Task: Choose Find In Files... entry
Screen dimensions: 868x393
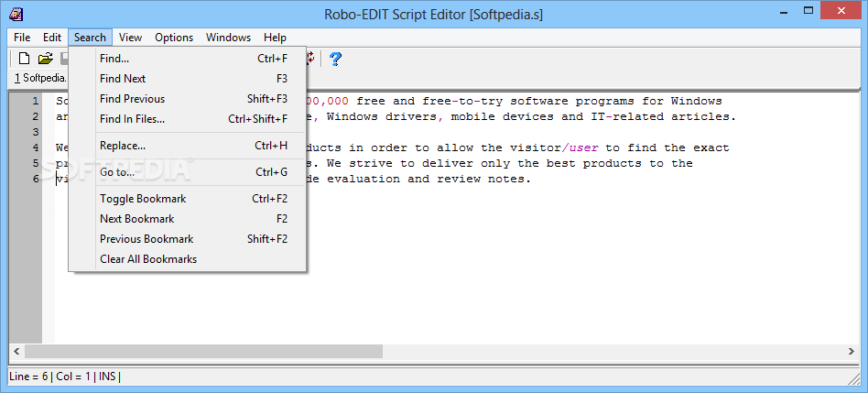Action: click(188, 119)
